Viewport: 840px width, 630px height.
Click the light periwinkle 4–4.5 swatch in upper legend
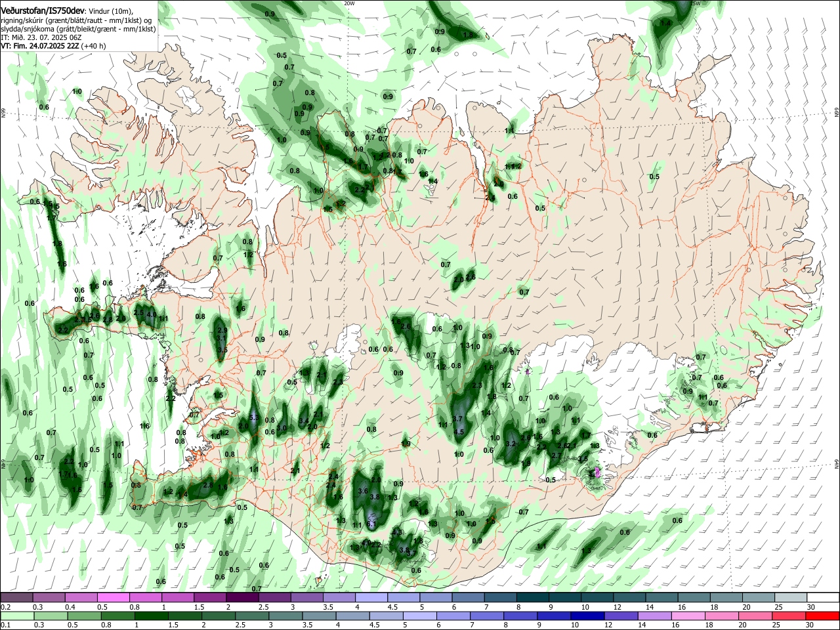(x=370, y=598)
